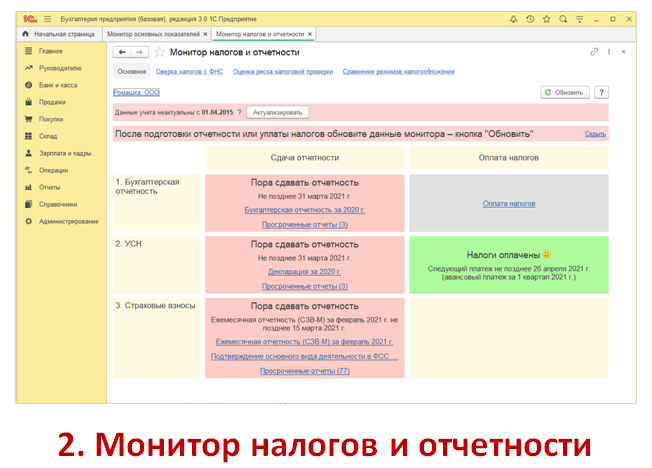
Task: Open history clock icon in title bar
Action: (x=530, y=19)
